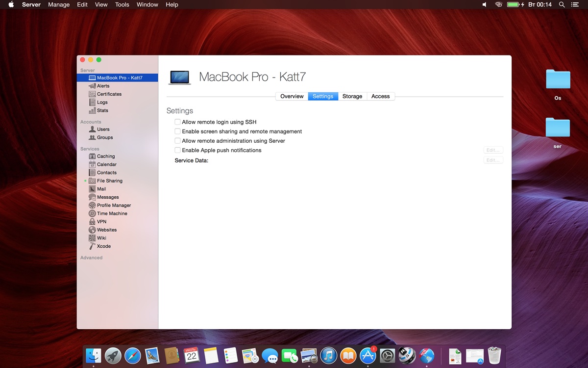This screenshot has height=368, width=588.
Task: Open the Groups account item
Action: pos(101,137)
